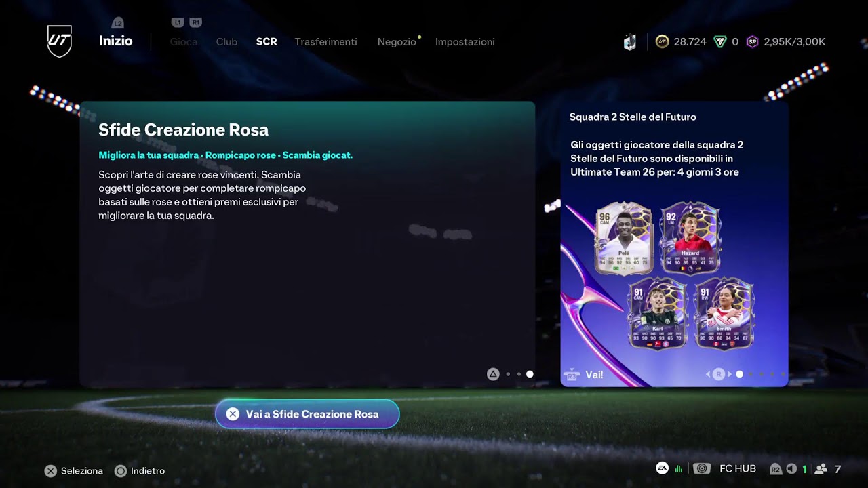Click the green connection bars icon
Viewport: 868px width, 488px height.
pyautogui.click(x=679, y=469)
